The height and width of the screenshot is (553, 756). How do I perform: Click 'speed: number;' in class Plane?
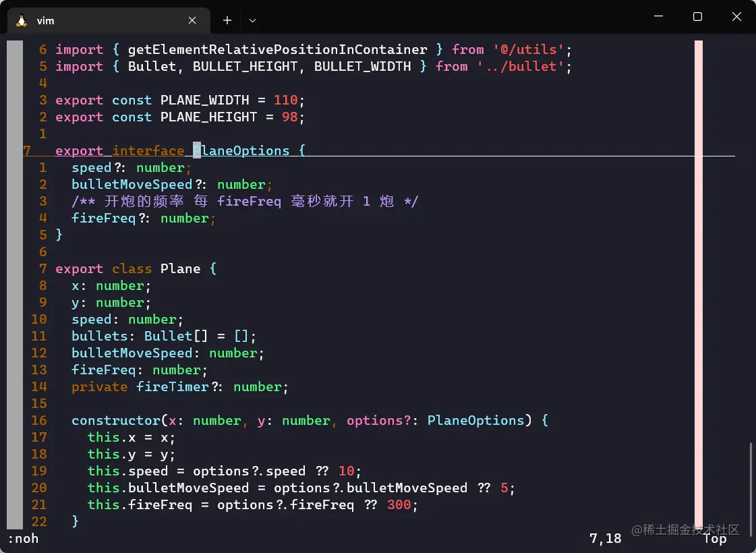(x=127, y=320)
